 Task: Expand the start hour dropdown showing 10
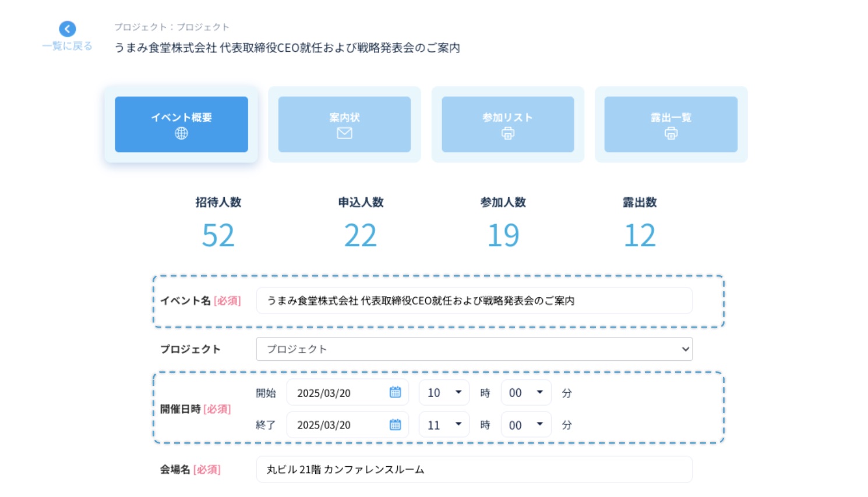click(444, 393)
